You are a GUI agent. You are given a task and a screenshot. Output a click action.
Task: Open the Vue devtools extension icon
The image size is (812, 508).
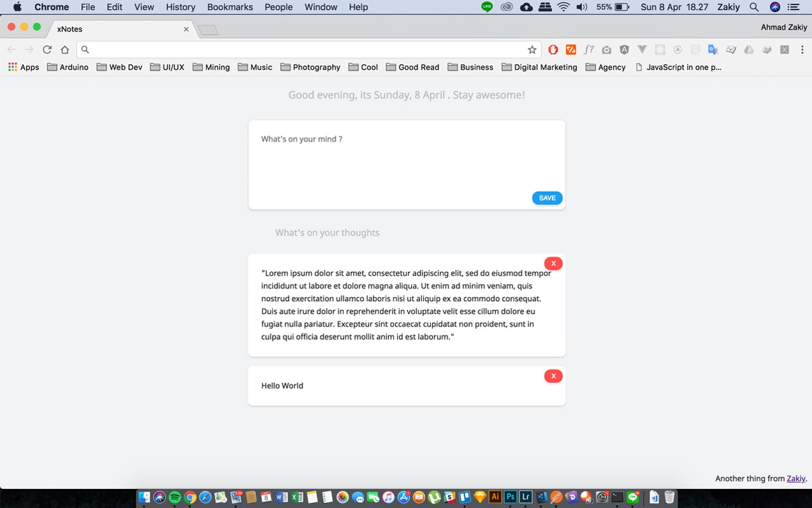[642, 50]
